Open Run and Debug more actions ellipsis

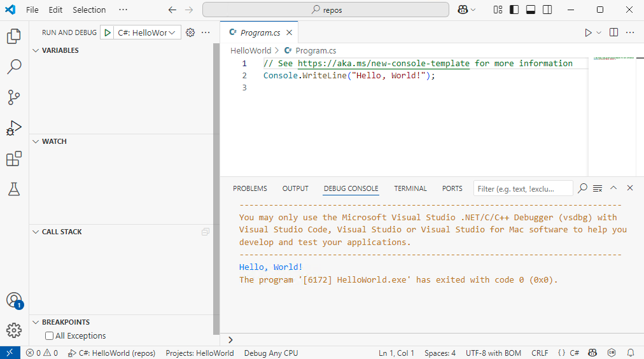(x=206, y=32)
